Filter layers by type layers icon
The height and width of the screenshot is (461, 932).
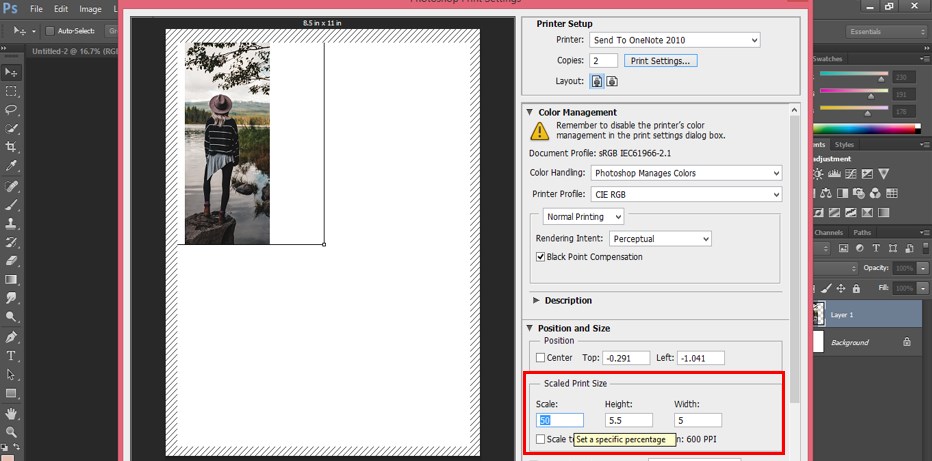(x=876, y=248)
